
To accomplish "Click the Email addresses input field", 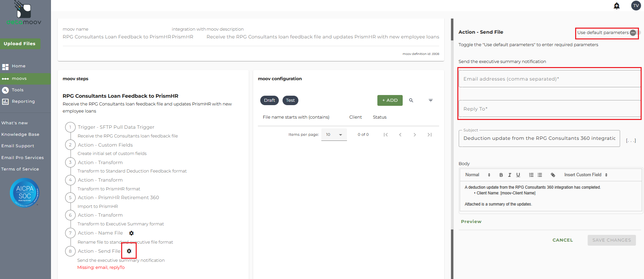I will [549, 79].
